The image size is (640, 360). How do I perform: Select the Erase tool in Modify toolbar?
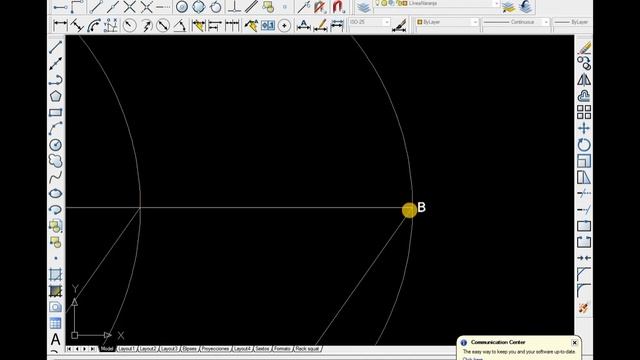click(584, 47)
